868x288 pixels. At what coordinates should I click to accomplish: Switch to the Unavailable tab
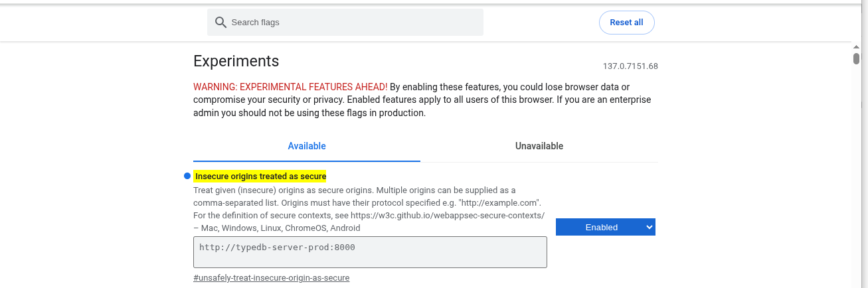click(x=539, y=146)
